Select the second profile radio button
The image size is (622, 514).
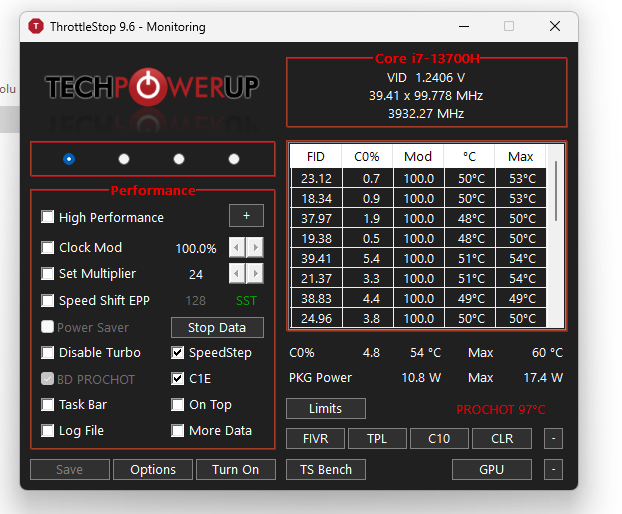(124, 159)
